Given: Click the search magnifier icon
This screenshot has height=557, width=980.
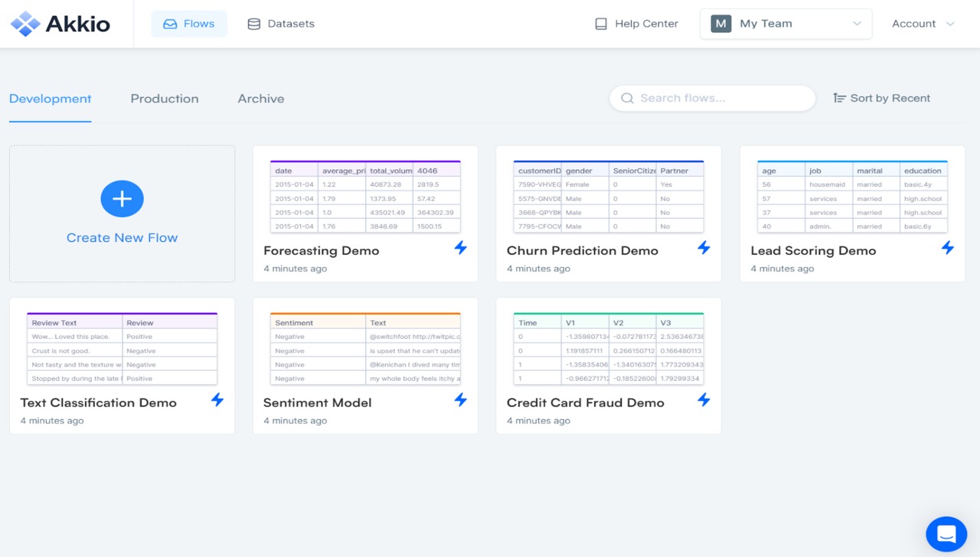Looking at the screenshot, I should coord(627,98).
